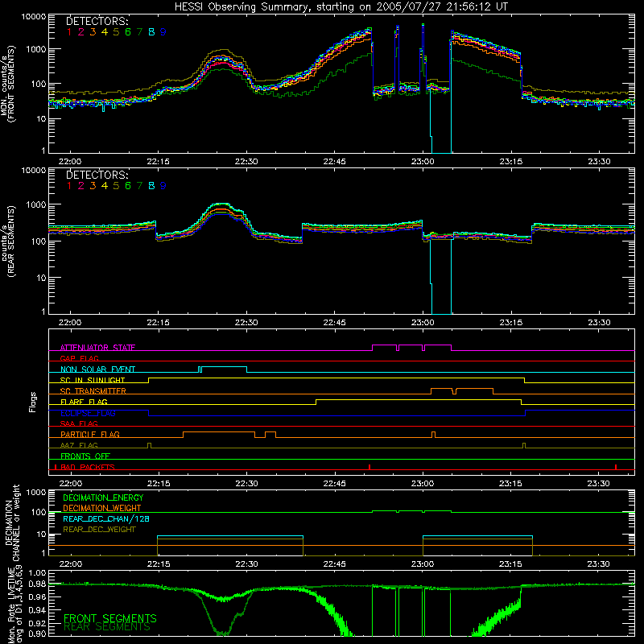Select the SC_TRANSMITTER flag label
The image size is (644, 644).
point(93,390)
